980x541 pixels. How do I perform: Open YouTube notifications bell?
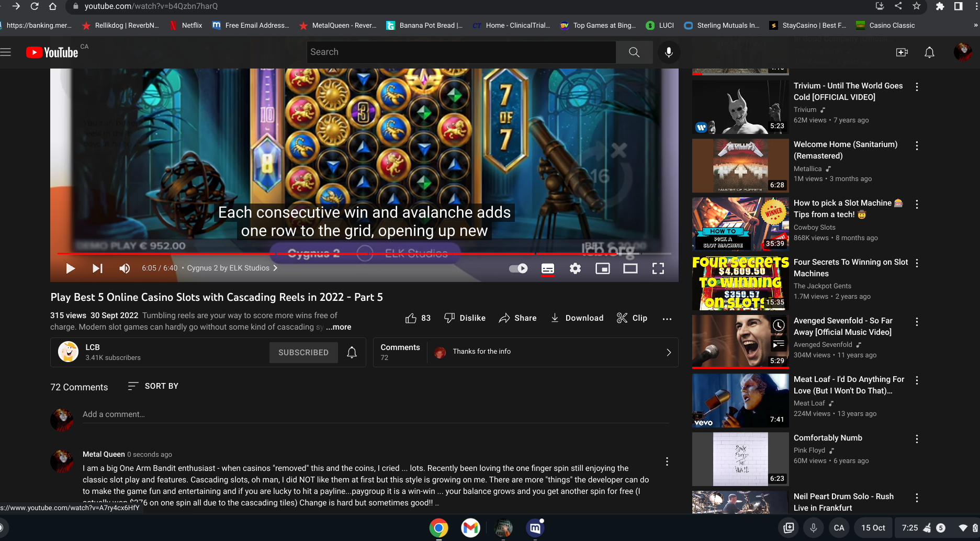click(x=929, y=52)
